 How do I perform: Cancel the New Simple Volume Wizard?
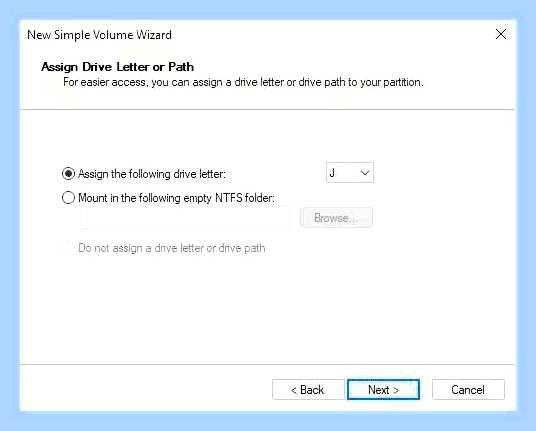pyautogui.click(x=468, y=389)
